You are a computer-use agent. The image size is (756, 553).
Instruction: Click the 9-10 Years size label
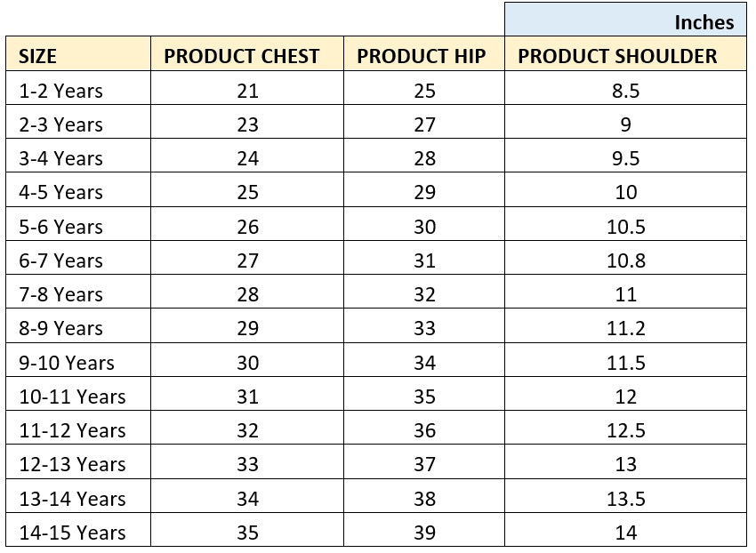pyautogui.click(x=67, y=363)
